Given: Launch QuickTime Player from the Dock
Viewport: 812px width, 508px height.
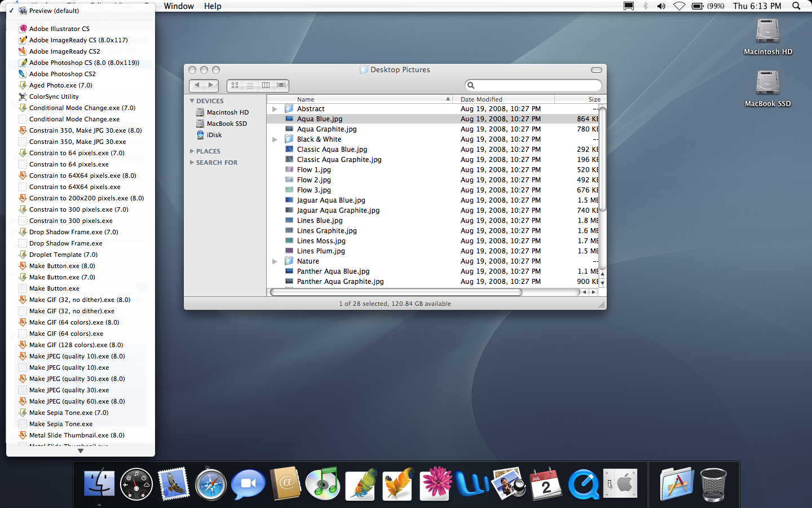Looking at the screenshot, I should (584, 484).
